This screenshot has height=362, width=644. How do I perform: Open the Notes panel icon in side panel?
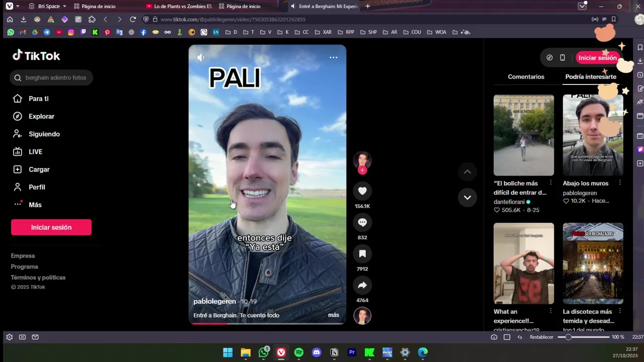click(640, 88)
